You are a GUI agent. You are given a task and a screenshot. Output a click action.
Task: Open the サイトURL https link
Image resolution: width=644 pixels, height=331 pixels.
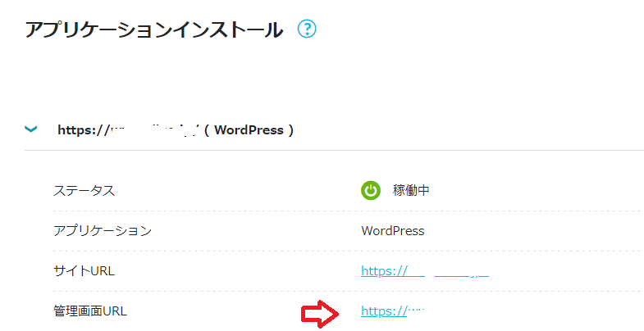click(384, 270)
